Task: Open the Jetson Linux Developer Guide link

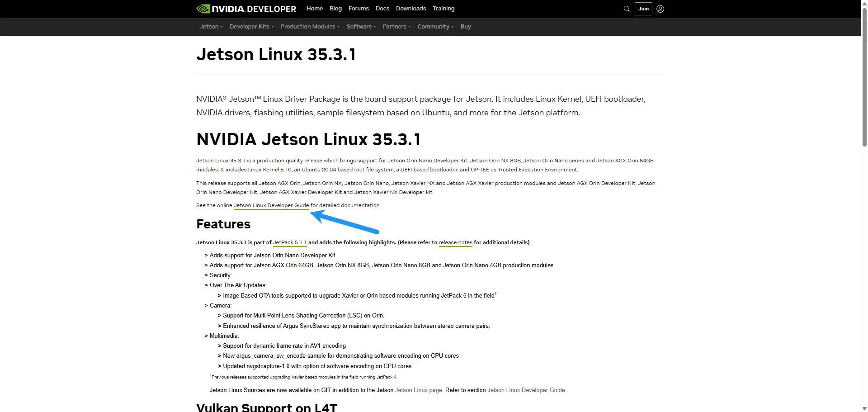Action: [271, 205]
